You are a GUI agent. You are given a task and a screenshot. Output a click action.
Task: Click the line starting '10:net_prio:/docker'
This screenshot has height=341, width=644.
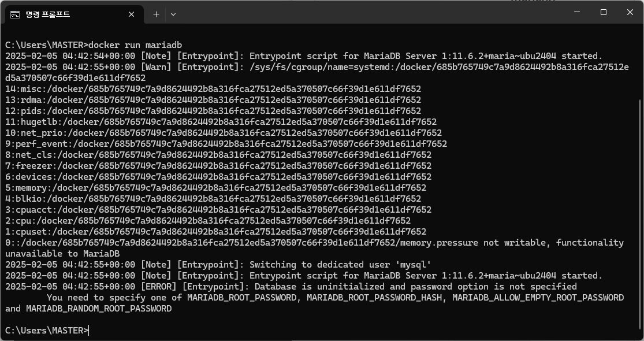(224, 133)
